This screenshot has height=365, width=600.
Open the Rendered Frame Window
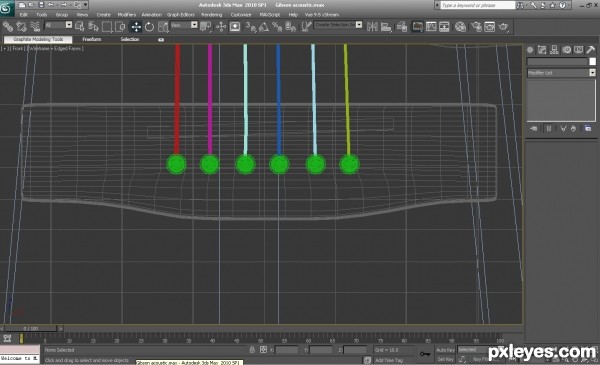point(490,27)
